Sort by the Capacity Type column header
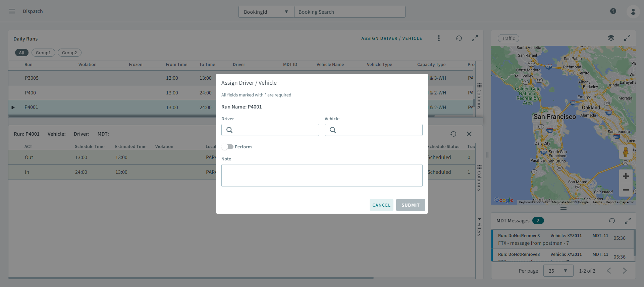Screen dimensions: 644x287 click(431, 64)
